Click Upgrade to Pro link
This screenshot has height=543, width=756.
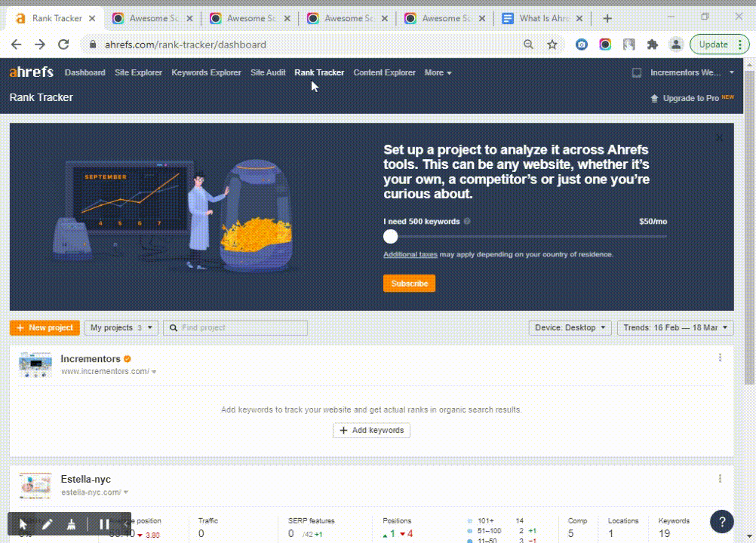click(x=693, y=98)
